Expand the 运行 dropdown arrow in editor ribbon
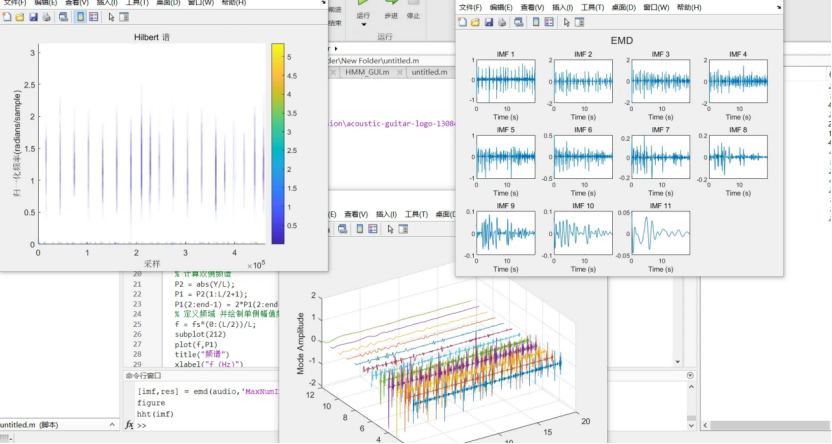This screenshot has width=832, height=444. 363,24
